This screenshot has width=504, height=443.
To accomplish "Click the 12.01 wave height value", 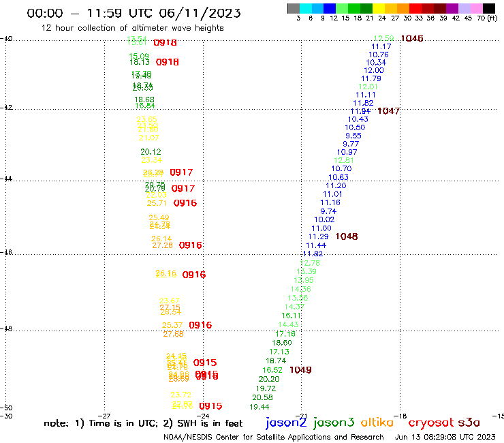I will pos(368,87).
